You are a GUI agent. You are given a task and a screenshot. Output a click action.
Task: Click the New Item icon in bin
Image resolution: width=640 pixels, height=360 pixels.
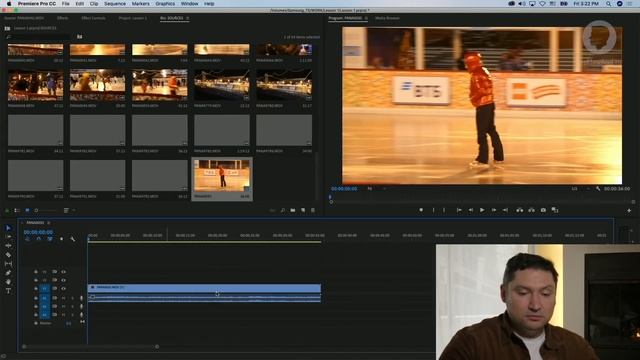pos(303,210)
